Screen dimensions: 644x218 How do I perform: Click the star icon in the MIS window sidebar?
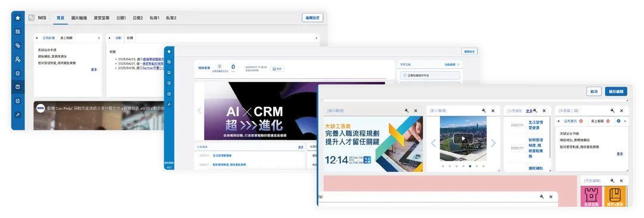pyautogui.click(x=18, y=18)
